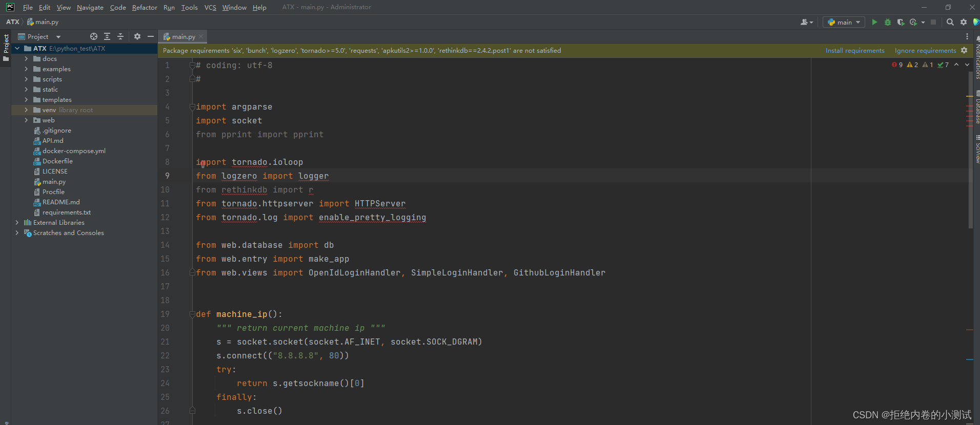Collapse all in Project panel toolbar
This screenshot has height=425, width=980.
click(120, 36)
